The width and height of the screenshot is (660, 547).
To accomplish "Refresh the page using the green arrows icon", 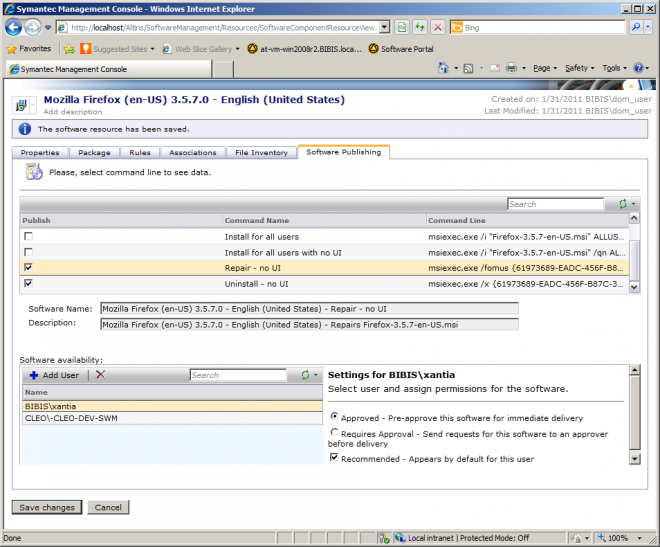I will [420, 28].
